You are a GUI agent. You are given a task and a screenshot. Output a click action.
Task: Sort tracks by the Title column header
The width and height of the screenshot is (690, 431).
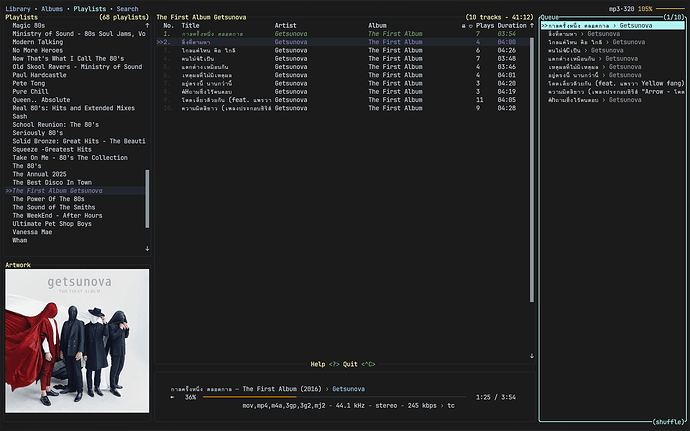190,25
